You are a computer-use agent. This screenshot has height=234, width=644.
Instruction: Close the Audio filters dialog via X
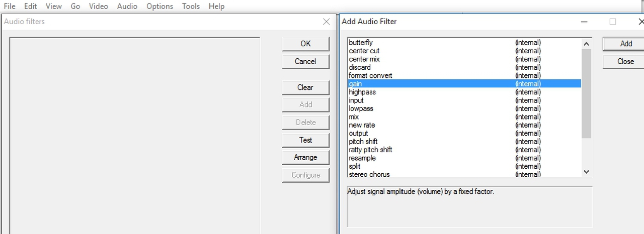pos(327,22)
